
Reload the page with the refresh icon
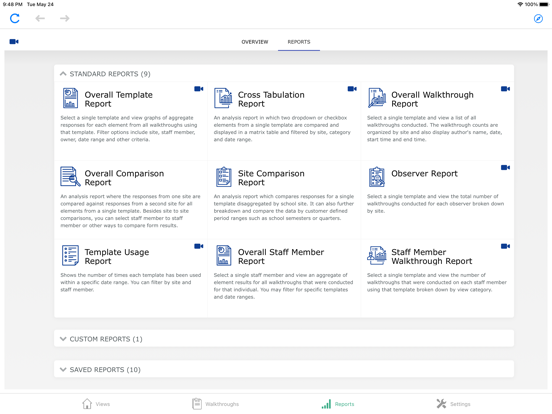tap(14, 18)
